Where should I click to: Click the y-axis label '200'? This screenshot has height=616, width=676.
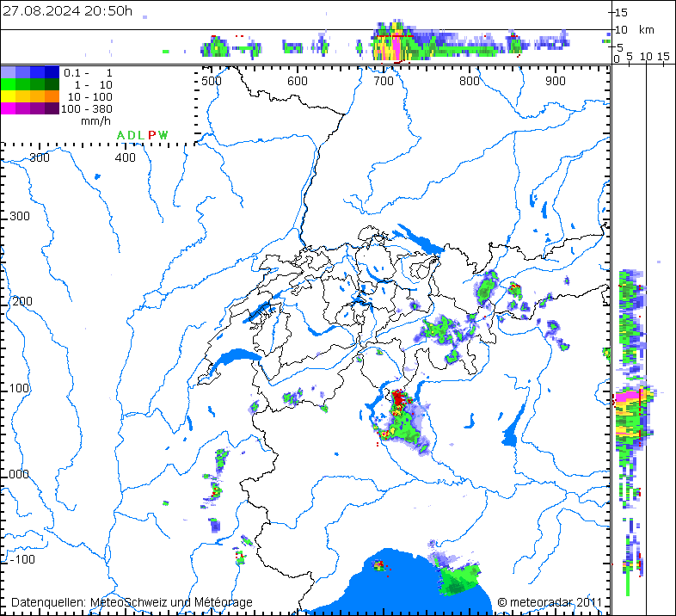(22, 301)
